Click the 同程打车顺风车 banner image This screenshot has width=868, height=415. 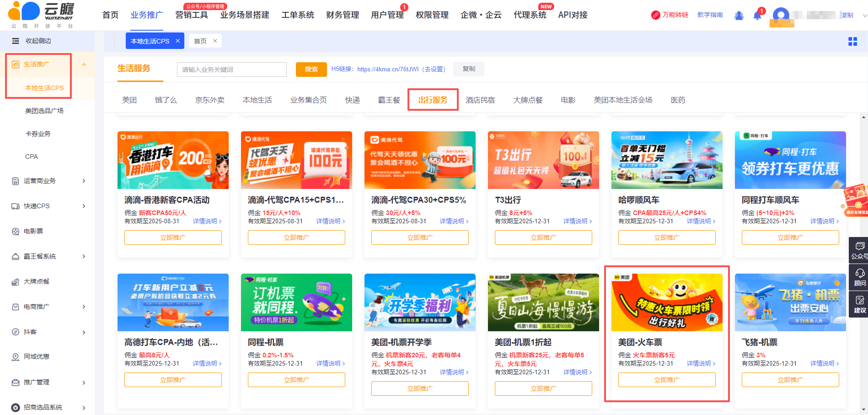[x=790, y=160]
